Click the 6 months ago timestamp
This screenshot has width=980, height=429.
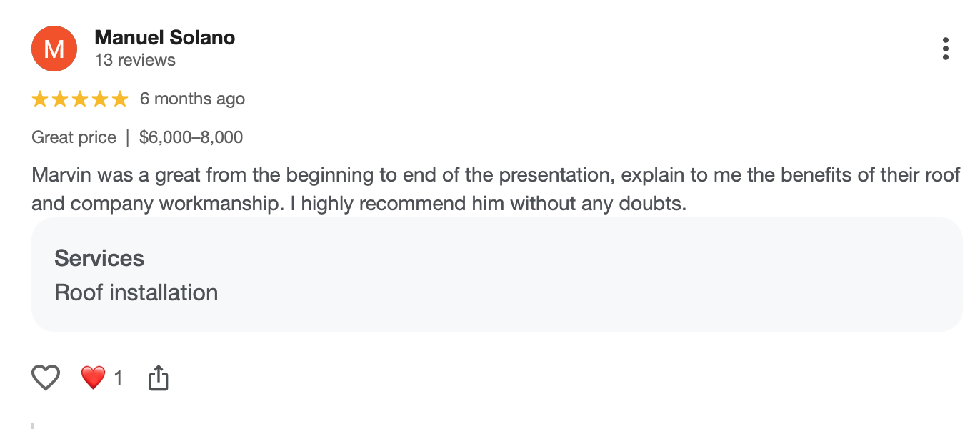192,99
